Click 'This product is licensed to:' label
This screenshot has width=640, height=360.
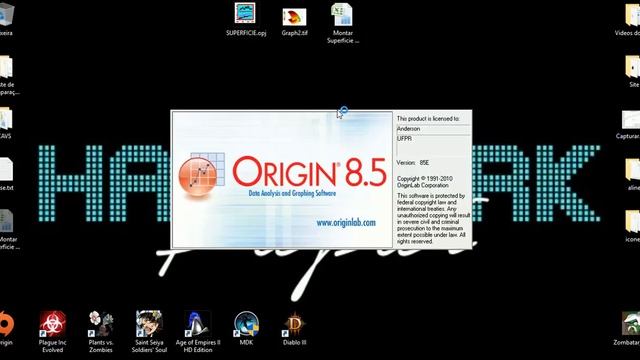coord(428,119)
